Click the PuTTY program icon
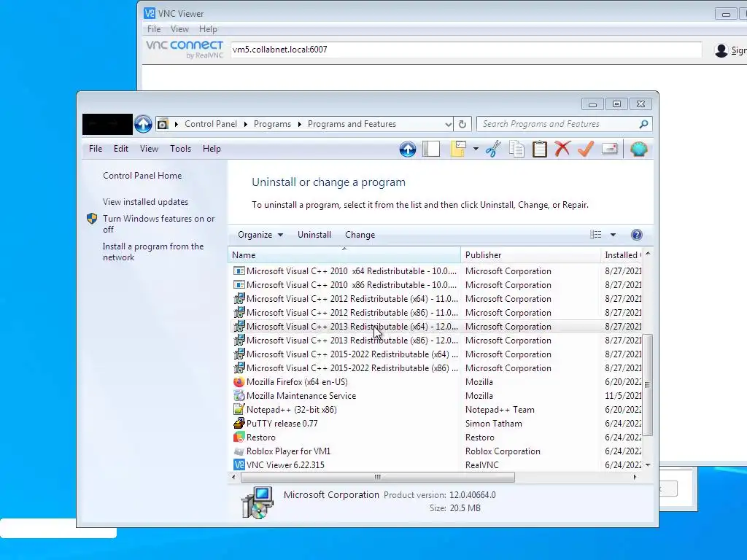The width and height of the screenshot is (747, 560). click(x=239, y=424)
